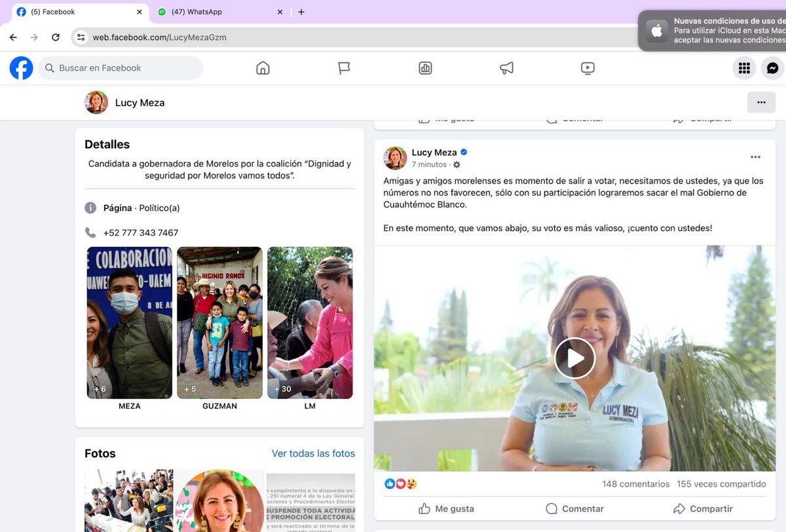The width and height of the screenshot is (786, 532).
Task: Click the verified blue badge
Action: coord(464,152)
